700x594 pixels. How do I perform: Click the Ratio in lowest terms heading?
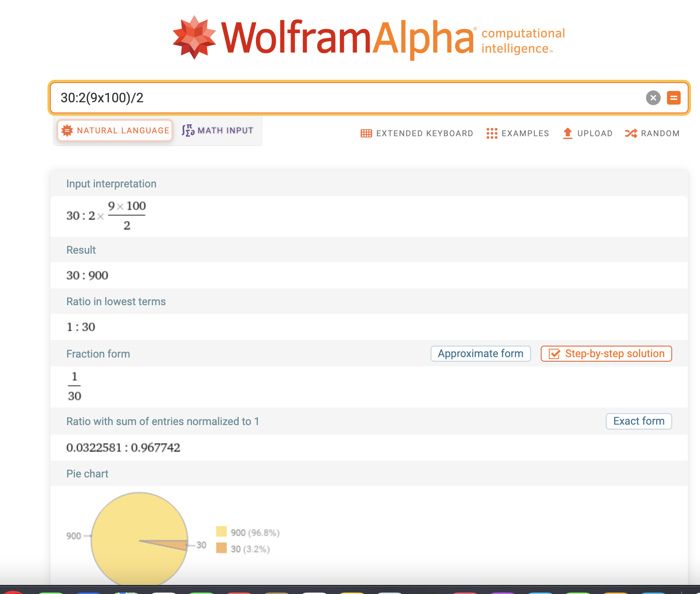116,301
